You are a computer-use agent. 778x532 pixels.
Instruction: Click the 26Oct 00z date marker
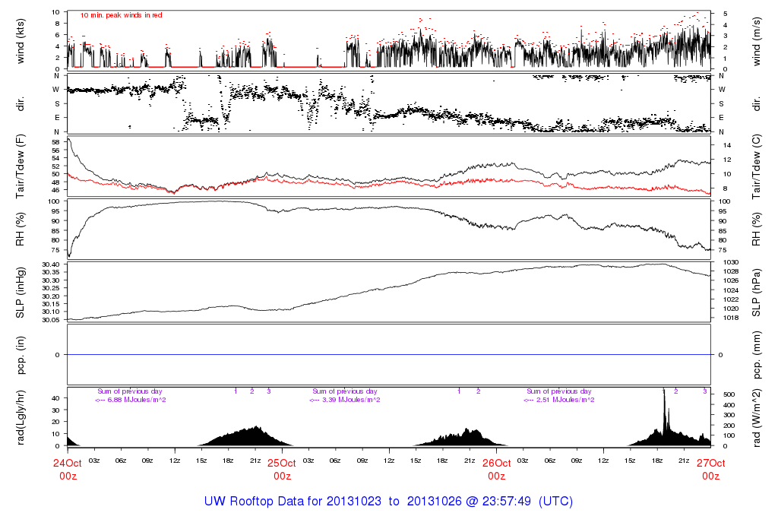click(496, 469)
